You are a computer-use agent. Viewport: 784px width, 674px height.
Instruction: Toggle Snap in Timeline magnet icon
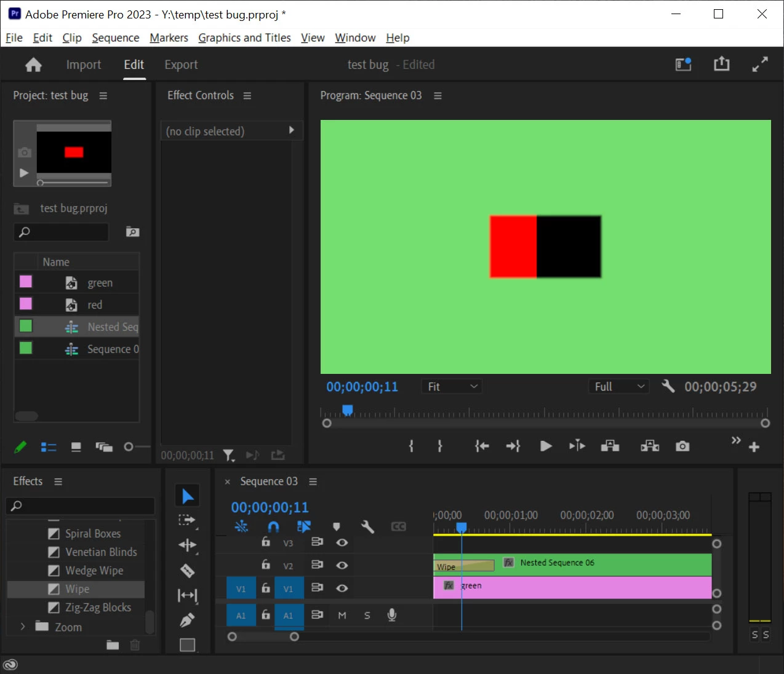(273, 526)
